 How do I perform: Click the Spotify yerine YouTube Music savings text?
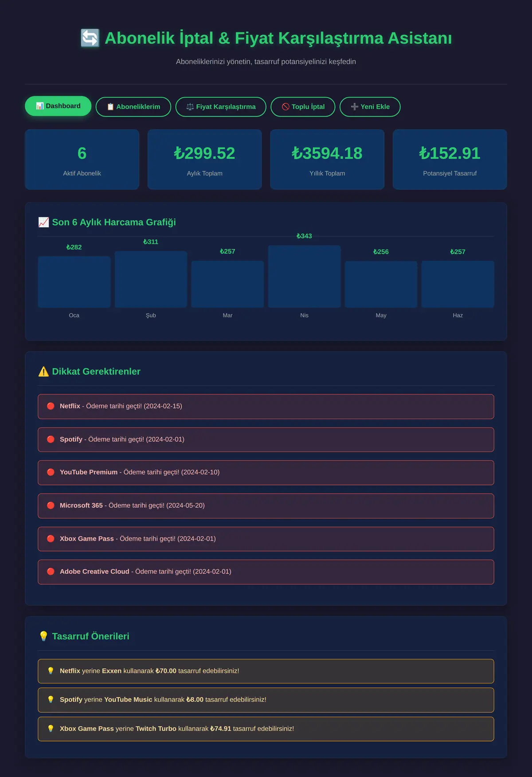pos(163,700)
